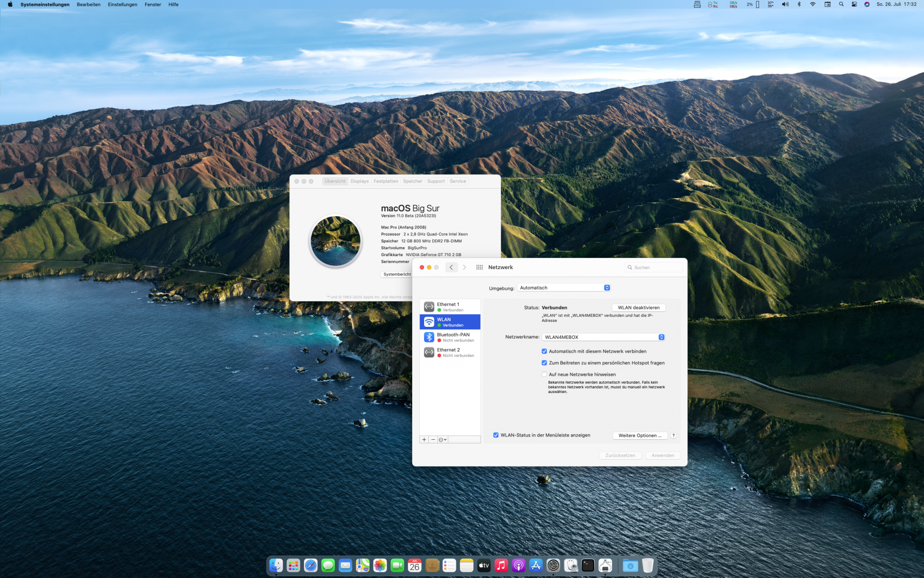Remove the service with minus button

pos(433,439)
